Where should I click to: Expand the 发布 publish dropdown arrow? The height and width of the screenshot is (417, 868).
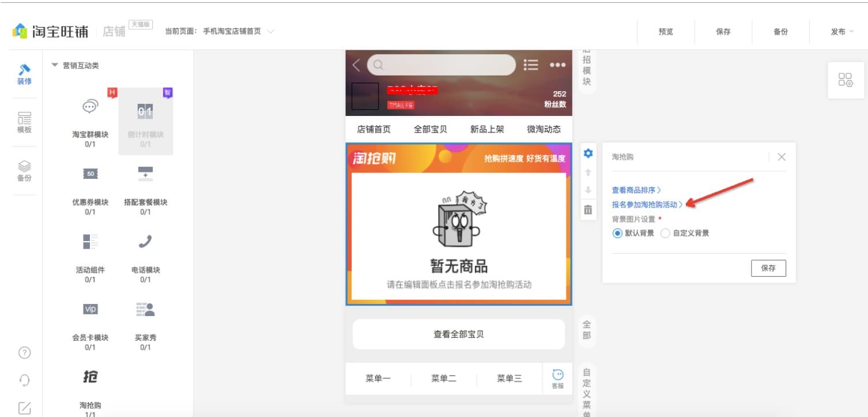pos(852,32)
